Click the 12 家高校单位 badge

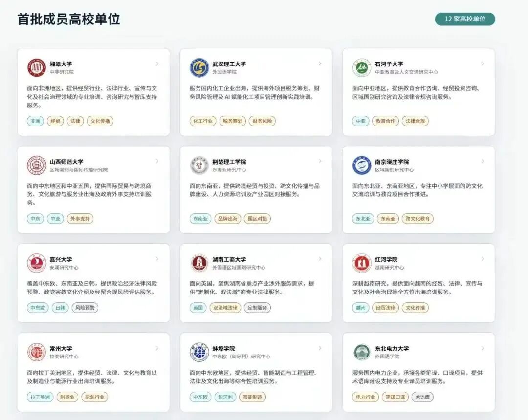pos(465,19)
